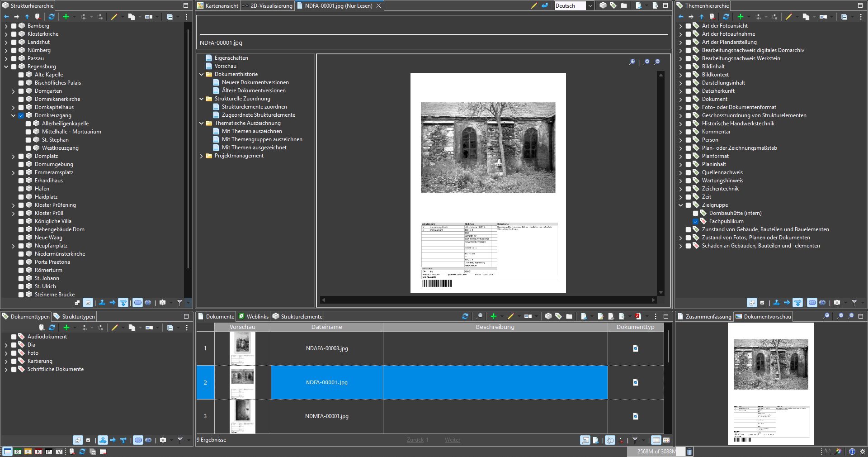This screenshot has height=457, width=868.
Task: Click the red PDF export icon
Action: (638, 316)
